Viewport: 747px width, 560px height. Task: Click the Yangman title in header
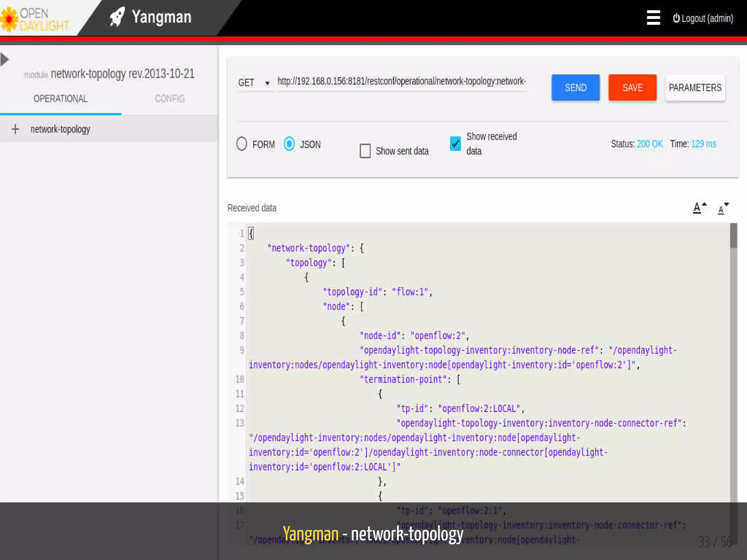click(x=162, y=17)
